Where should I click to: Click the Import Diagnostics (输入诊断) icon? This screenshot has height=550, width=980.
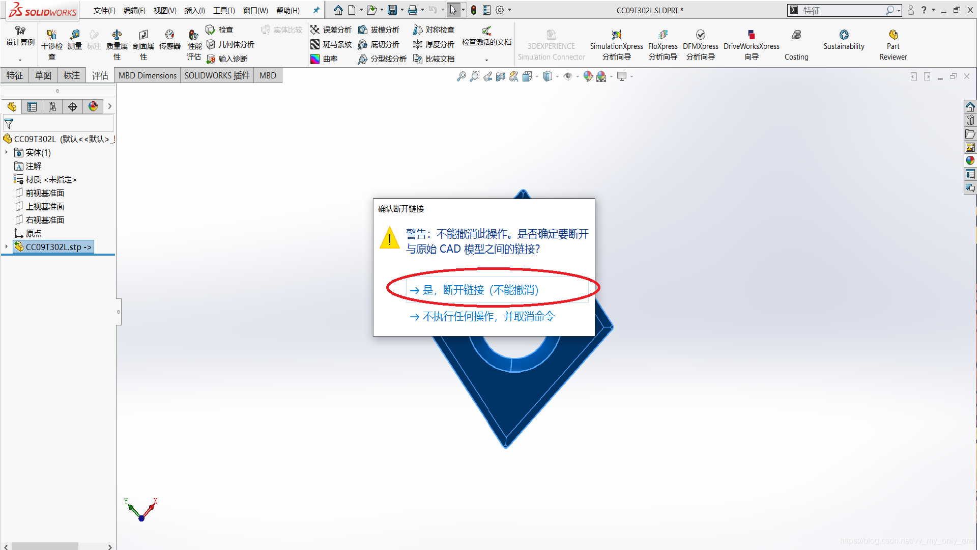pyautogui.click(x=211, y=59)
